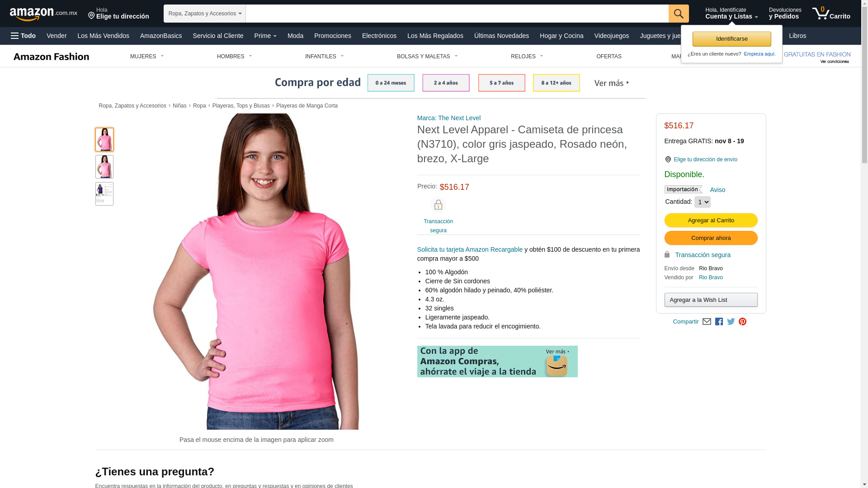The width and height of the screenshot is (868, 488).
Task: Go to Amazon.com.mx home logo
Action: 43,14
